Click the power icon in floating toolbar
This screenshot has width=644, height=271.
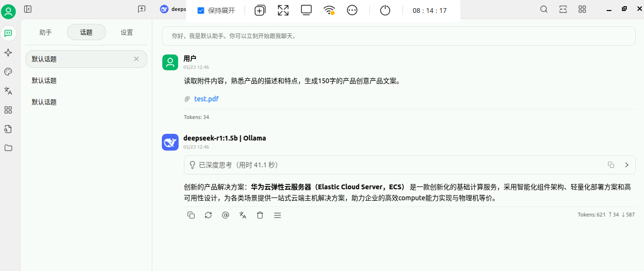385,11
